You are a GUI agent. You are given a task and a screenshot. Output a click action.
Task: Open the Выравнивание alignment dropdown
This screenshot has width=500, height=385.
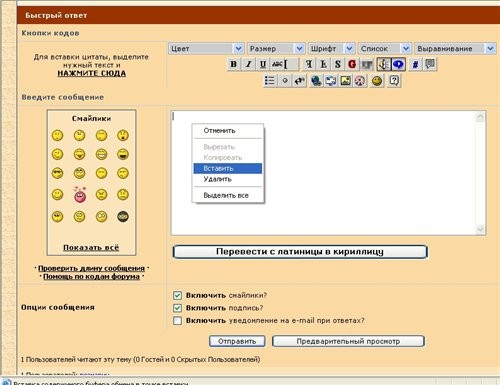(455, 49)
